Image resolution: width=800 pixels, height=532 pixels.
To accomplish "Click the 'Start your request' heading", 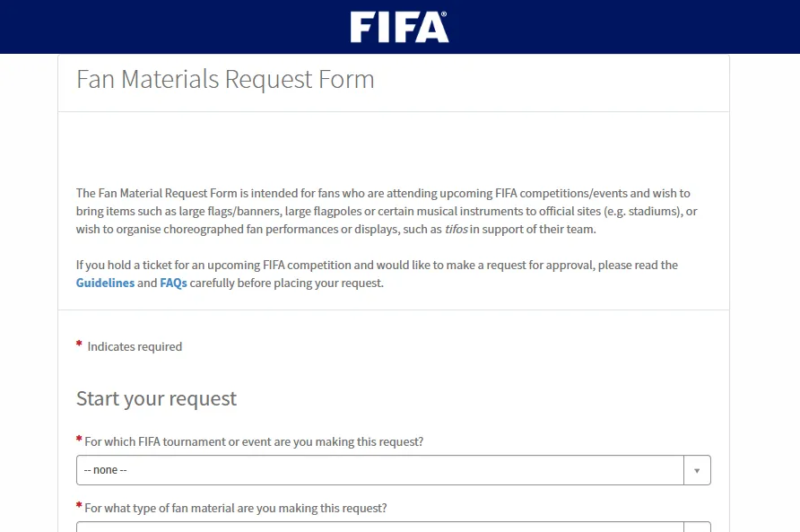I will tap(156, 398).
